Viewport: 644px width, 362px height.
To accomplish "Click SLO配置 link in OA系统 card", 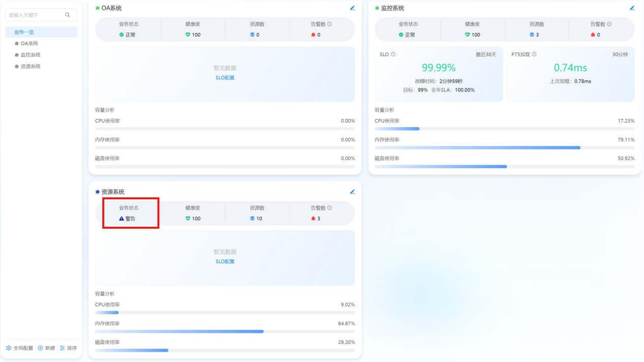I will coord(225,78).
